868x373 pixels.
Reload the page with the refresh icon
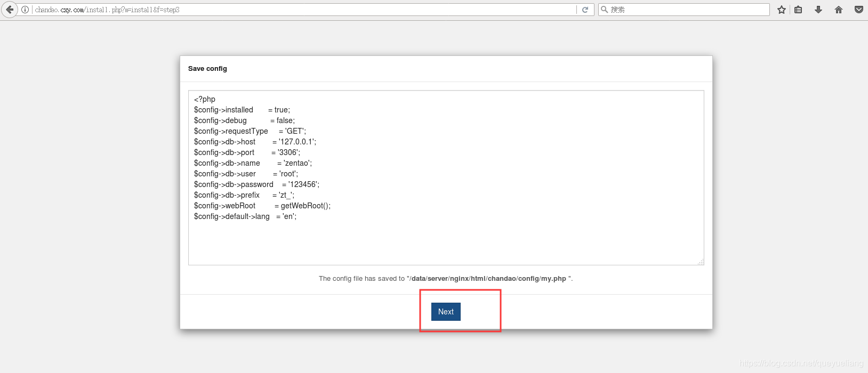(585, 10)
